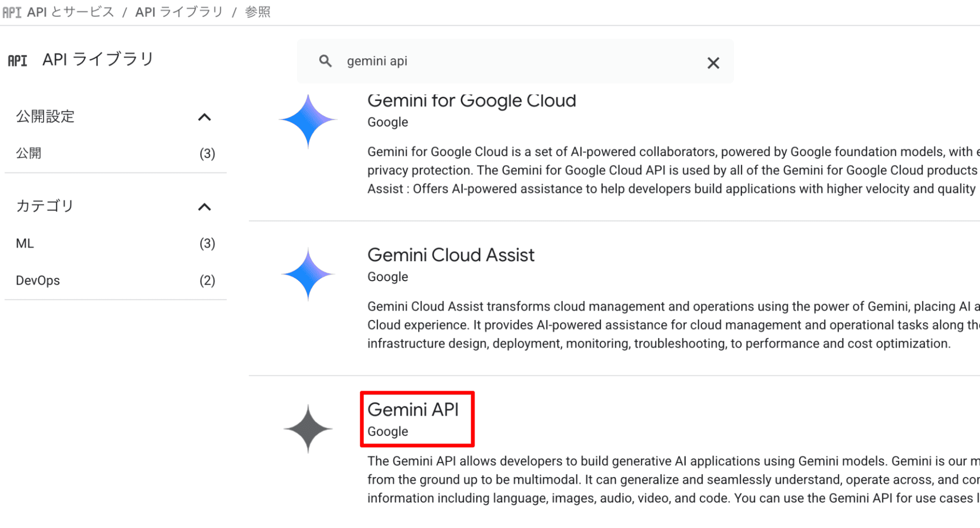
Task: Clear the search with the X icon
Action: coord(713,62)
